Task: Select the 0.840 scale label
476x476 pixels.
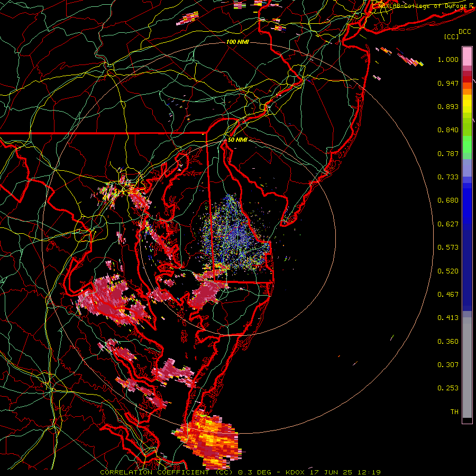Action: [x=448, y=130]
